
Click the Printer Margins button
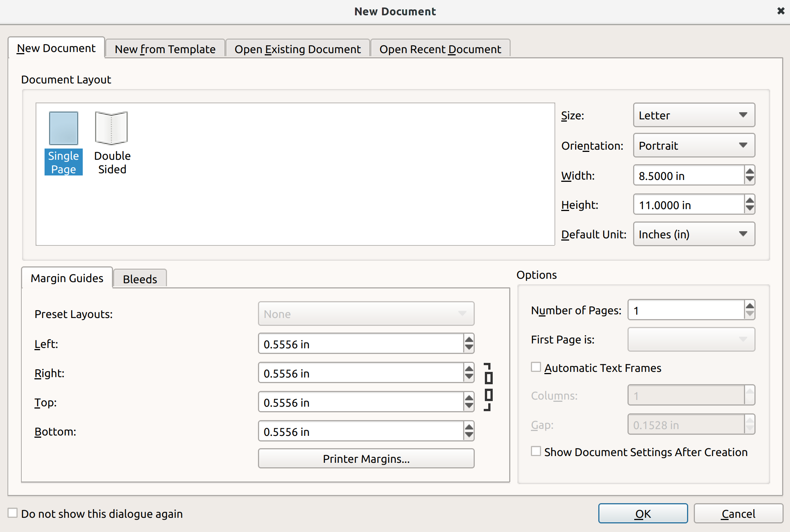[x=366, y=459]
